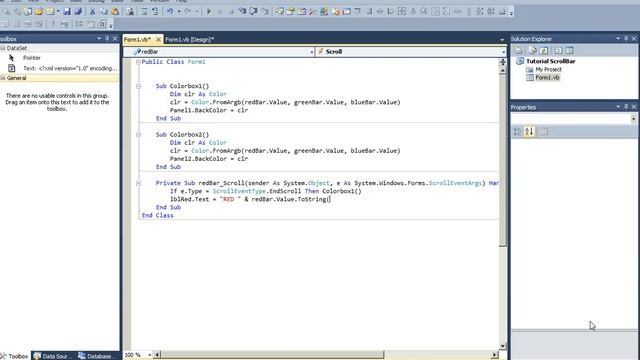
Task: Open the Toolbox window position dropdown arrow
Action: click(99, 38)
